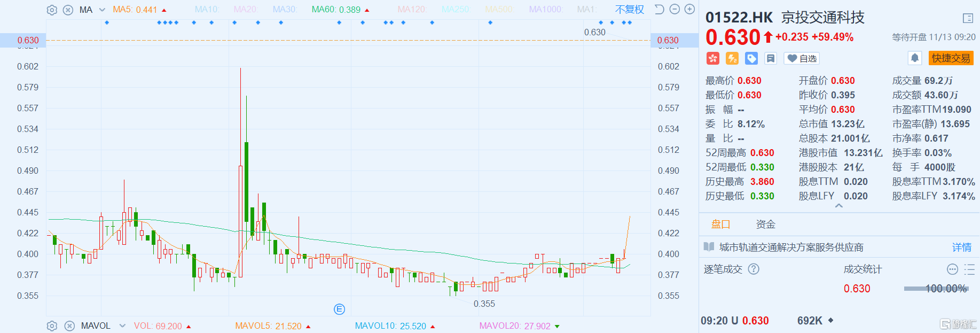This screenshot has height=333, width=980.
Task: Collapse the quote details panel chevron
Action: (839, 206)
